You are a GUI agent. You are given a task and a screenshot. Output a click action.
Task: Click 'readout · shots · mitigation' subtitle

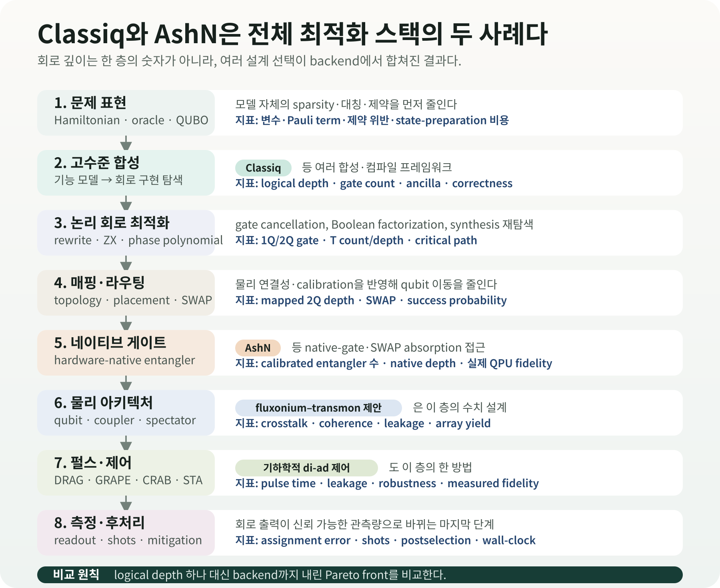(x=128, y=540)
